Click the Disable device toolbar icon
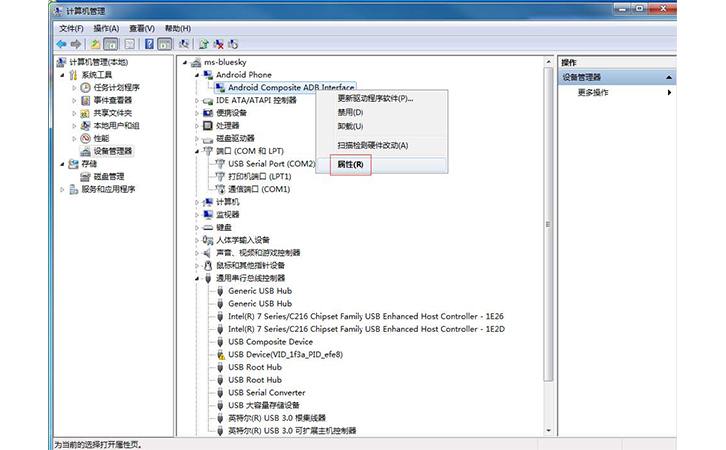 click(x=233, y=44)
